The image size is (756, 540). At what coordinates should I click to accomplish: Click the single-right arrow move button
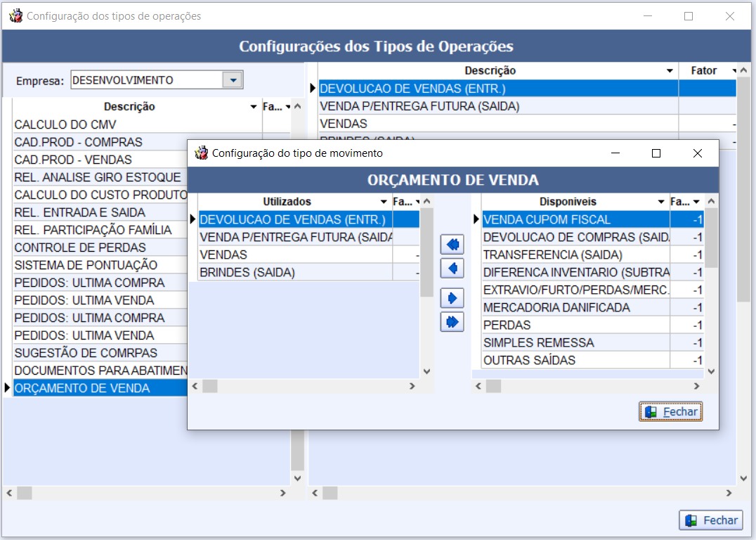(x=452, y=298)
